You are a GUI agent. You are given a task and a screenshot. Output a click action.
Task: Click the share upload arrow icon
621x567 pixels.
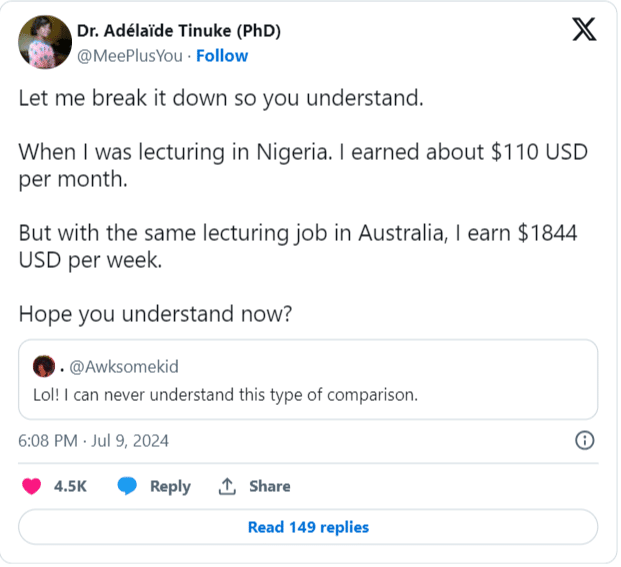click(228, 486)
